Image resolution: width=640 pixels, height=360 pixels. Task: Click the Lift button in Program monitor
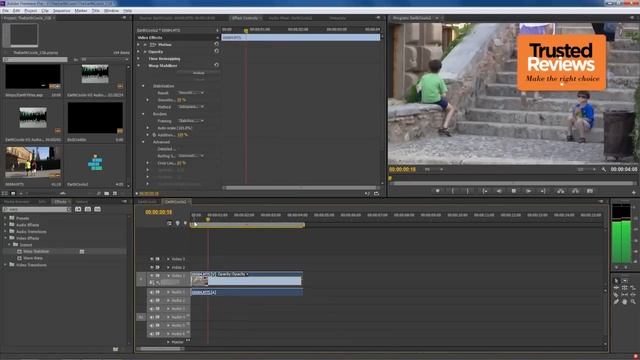tap(561, 191)
